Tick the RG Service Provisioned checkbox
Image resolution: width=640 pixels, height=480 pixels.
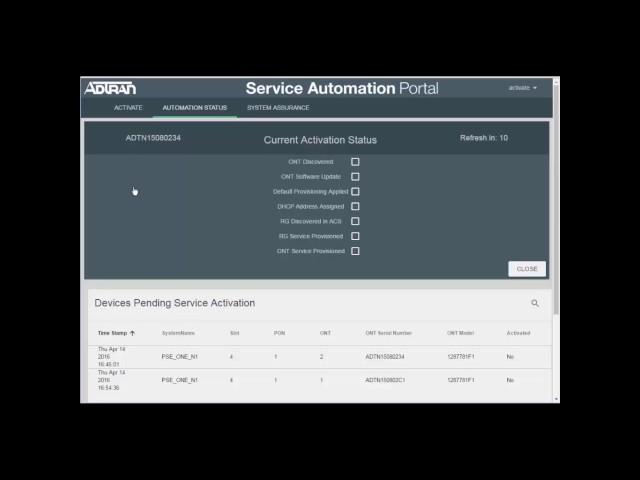tap(355, 236)
